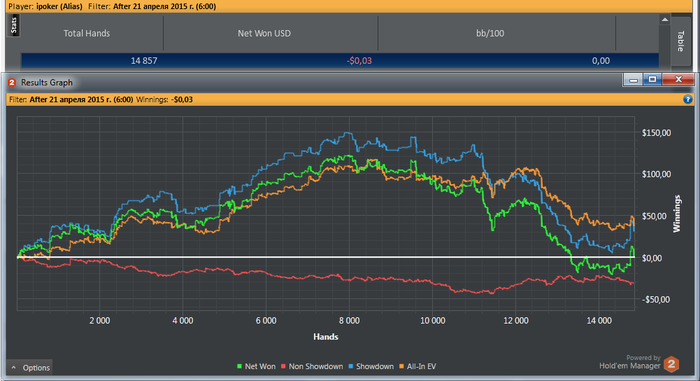This screenshot has width=700, height=381.
Task: Sort by Total Hands column header
Action: (x=87, y=33)
